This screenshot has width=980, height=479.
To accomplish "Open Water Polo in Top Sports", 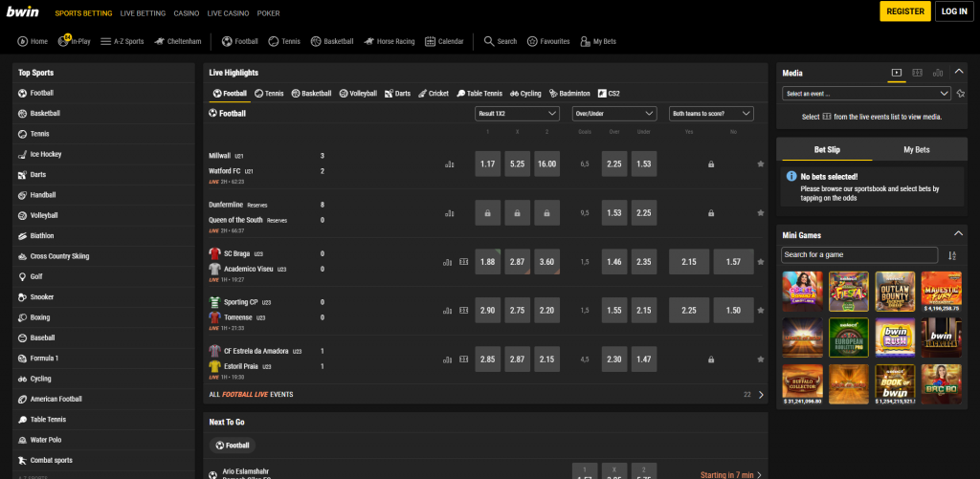I will [103, 440].
